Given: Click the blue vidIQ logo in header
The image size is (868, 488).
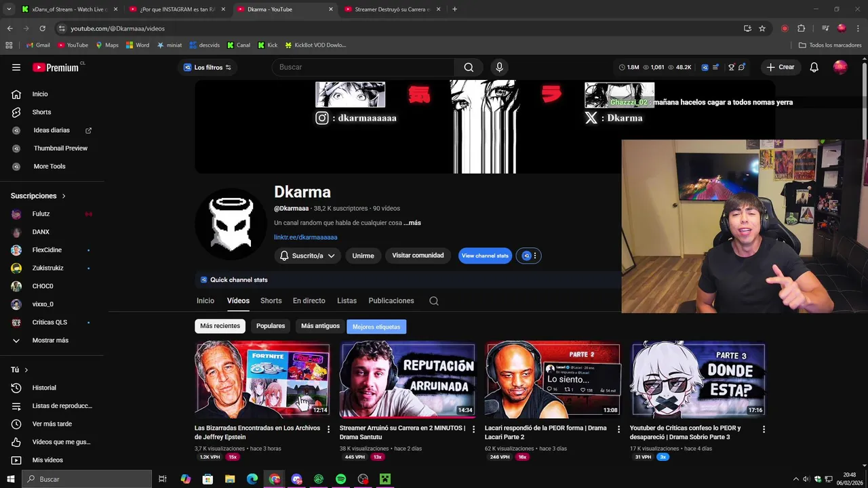Looking at the screenshot, I should pos(705,67).
